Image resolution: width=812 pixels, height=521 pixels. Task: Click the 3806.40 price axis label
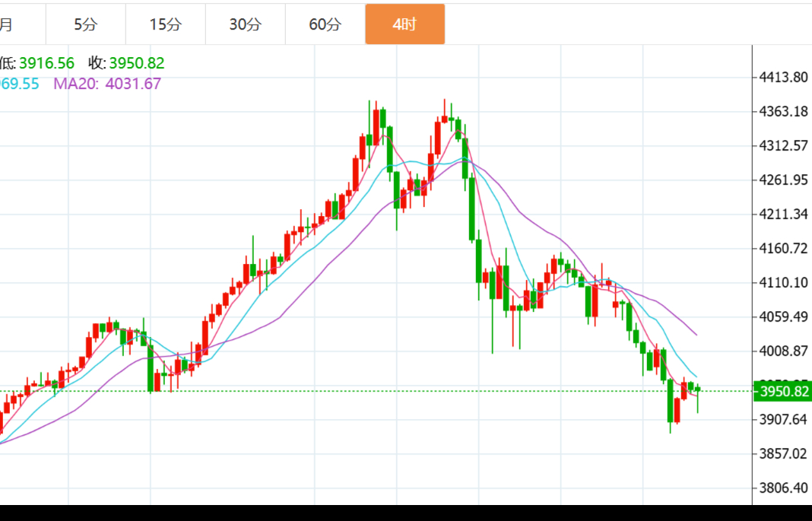coord(783,488)
